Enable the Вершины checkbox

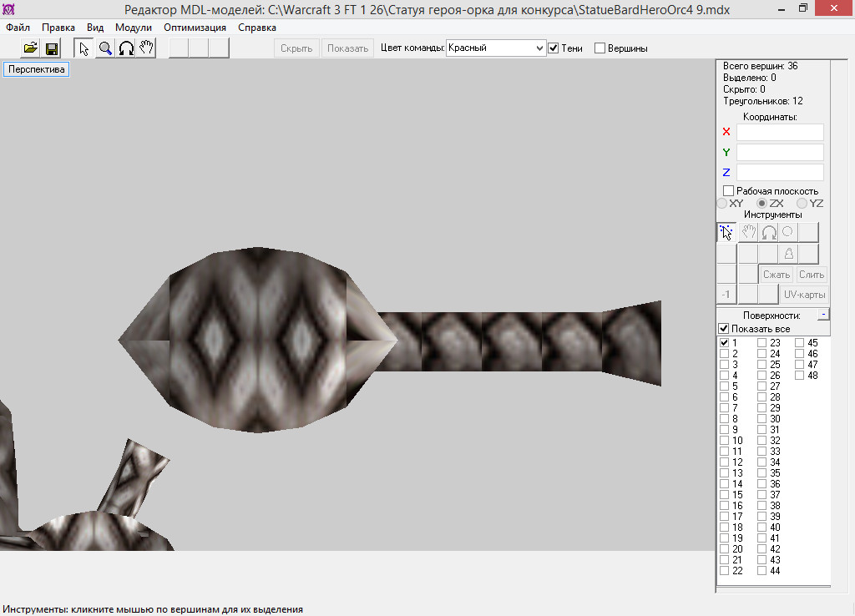coord(600,48)
